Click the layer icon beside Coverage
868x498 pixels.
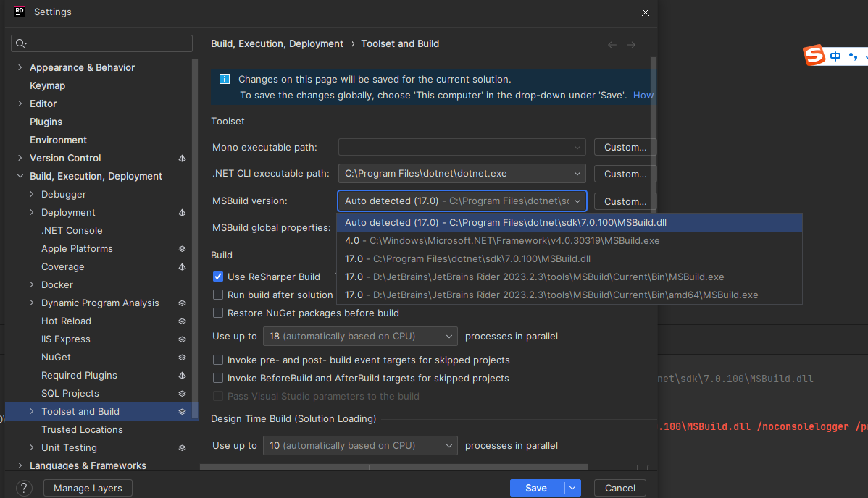pos(182,266)
